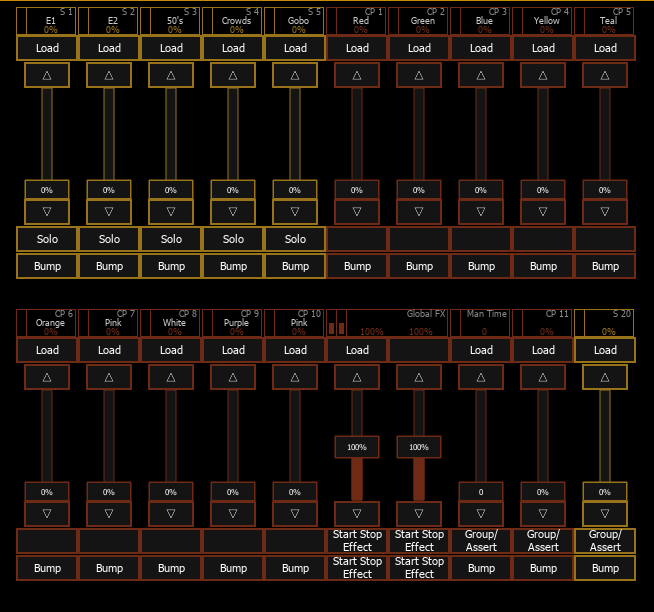Toggle lower Start Stop Effect on first Global FX fader
Image resolution: width=654 pixels, height=612 pixels.
[357, 568]
